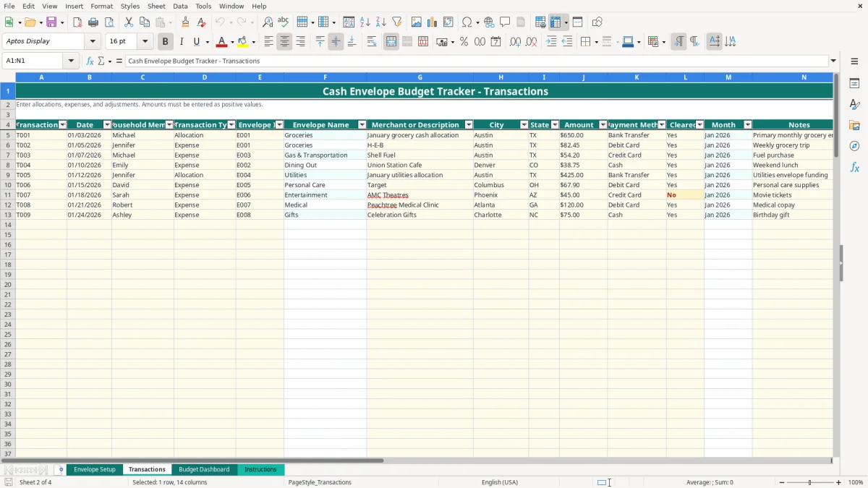This screenshot has height=488, width=868.
Task: Sort ascending A to Z
Action: [x=365, y=22]
